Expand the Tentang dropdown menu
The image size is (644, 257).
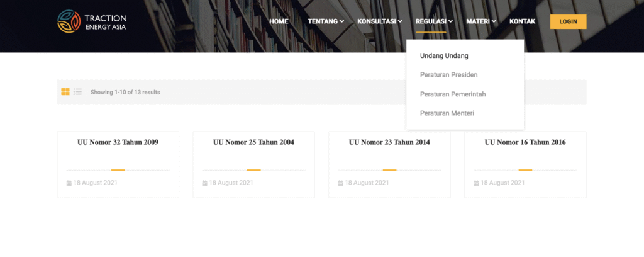click(x=325, y=21)
